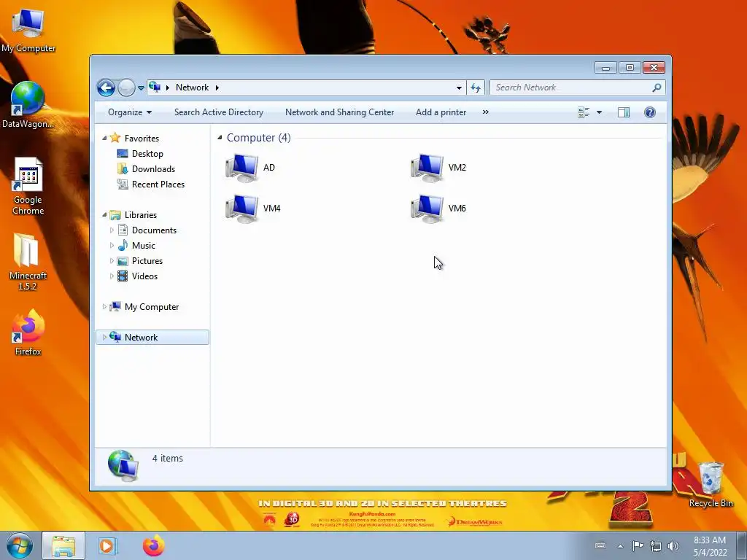747x560 pixels.
Task: Open Pictures library icon
Action: [123, 261]
